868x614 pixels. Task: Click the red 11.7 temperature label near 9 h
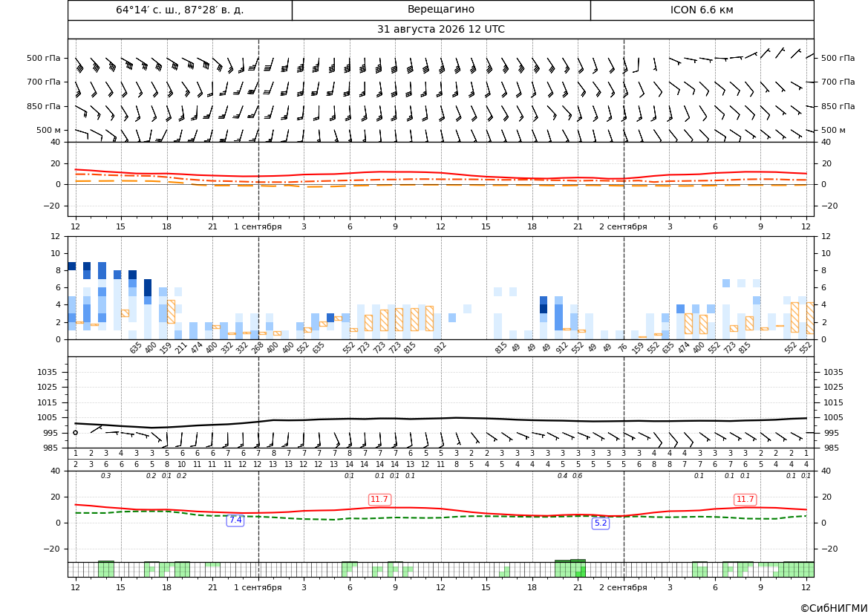[x=379, y=500]
